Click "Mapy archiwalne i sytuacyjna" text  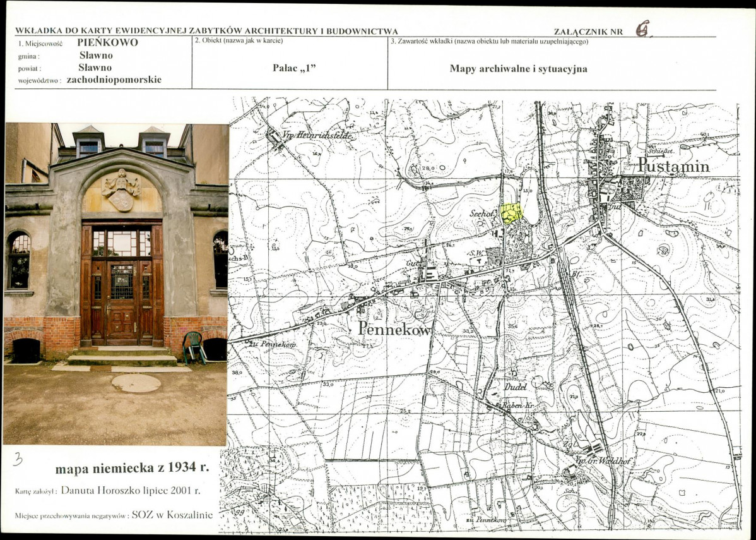coord(518,68)
